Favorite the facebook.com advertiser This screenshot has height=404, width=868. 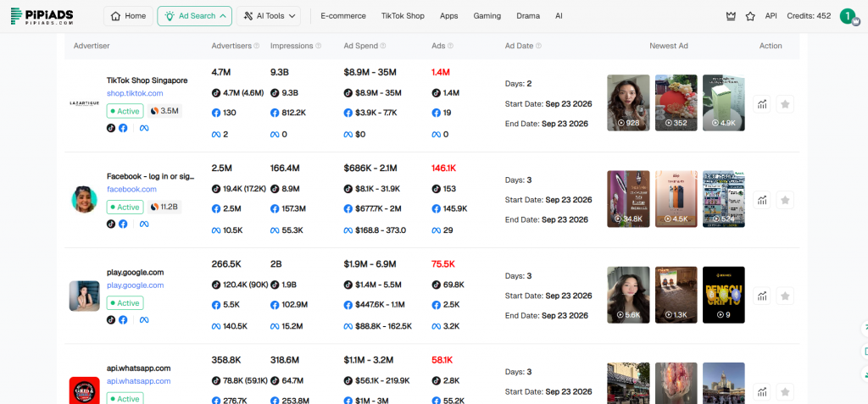785,200
